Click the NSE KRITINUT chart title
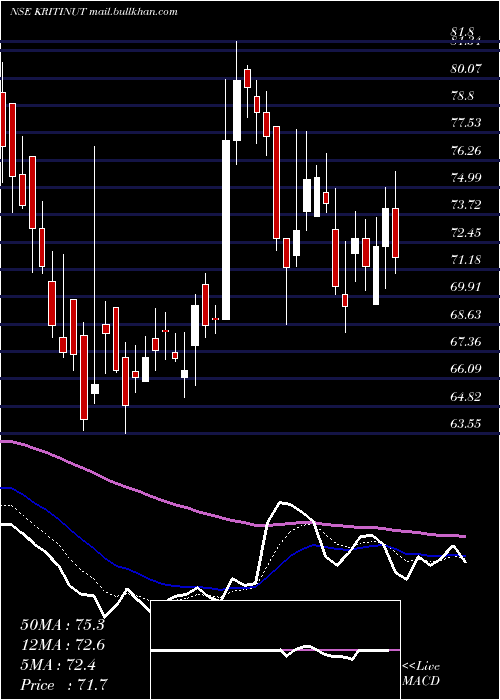This screenshot has height=700, width=500. click(x=48, y=12)
